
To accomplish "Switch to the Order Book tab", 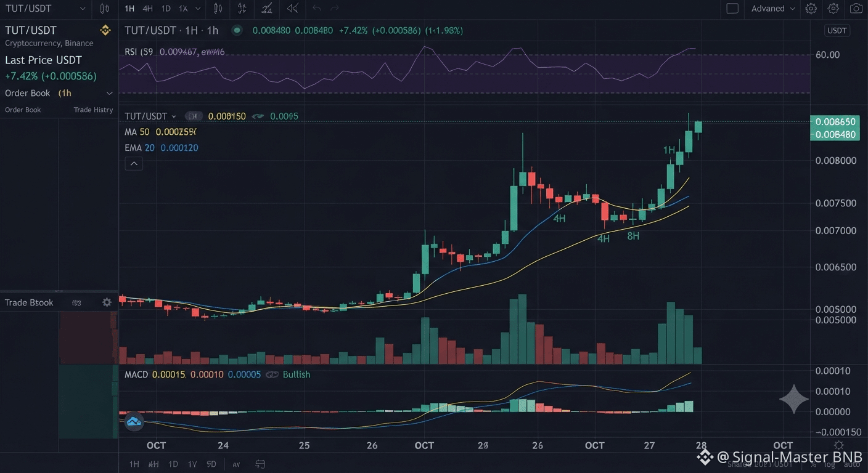I will point(23,110).
